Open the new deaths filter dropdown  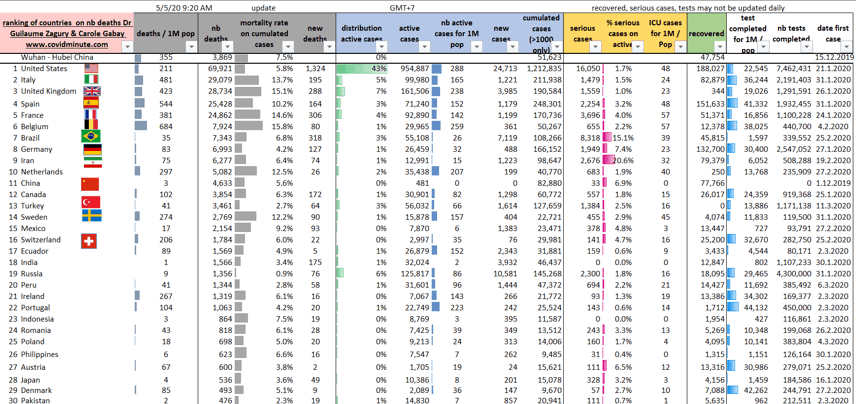[329, 47]
